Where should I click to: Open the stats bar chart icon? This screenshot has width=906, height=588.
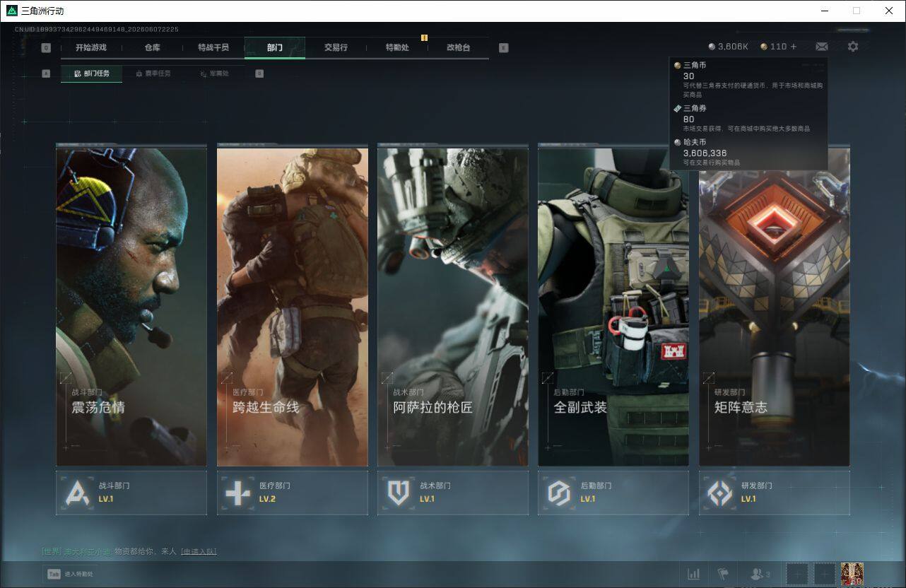[x=694, y=574]
